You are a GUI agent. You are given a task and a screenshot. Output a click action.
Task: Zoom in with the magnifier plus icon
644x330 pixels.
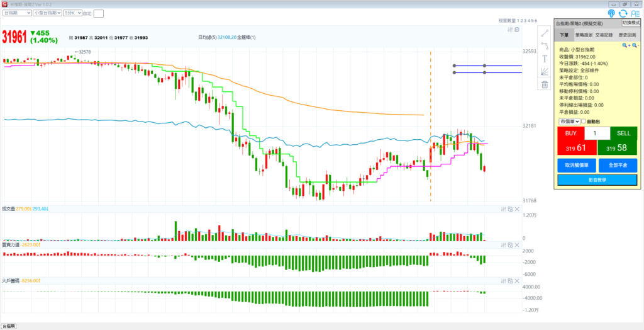pos(626,45)
